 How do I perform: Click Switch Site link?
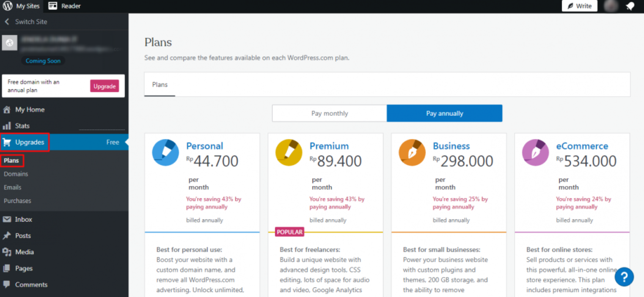(31, 22)
